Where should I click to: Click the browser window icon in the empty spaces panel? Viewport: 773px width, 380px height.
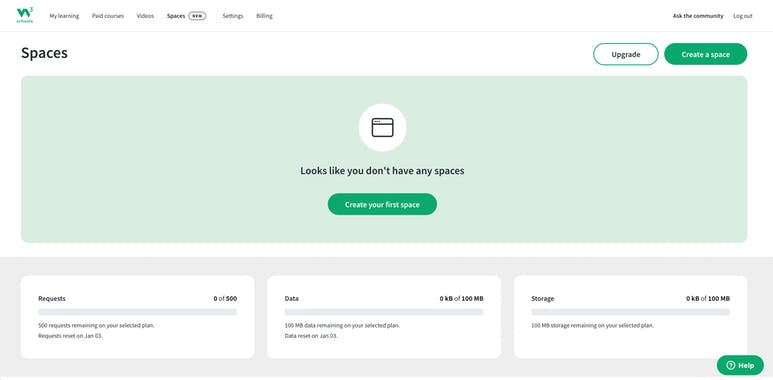[383, 128]
